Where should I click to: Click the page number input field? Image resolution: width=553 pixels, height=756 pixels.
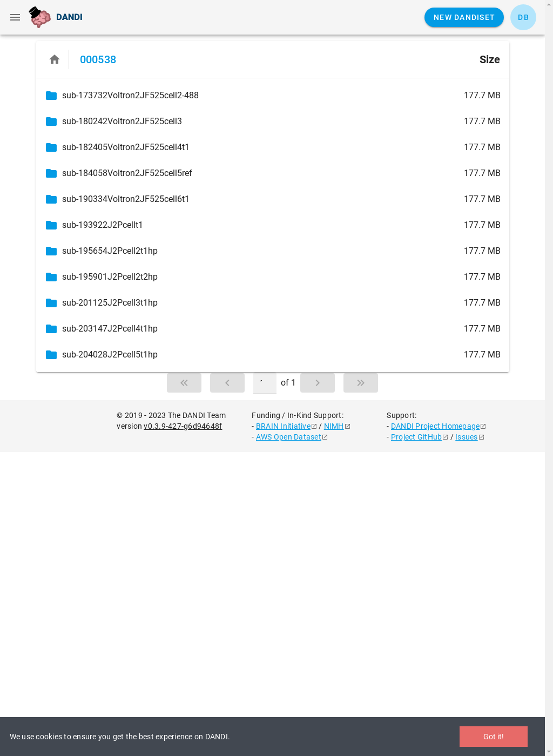(x=265, y=383)
